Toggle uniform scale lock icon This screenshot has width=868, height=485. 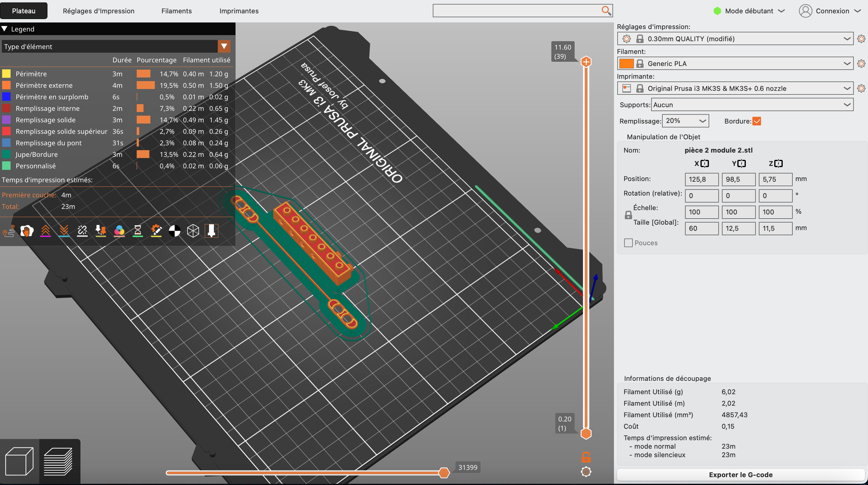coord(628,215)
